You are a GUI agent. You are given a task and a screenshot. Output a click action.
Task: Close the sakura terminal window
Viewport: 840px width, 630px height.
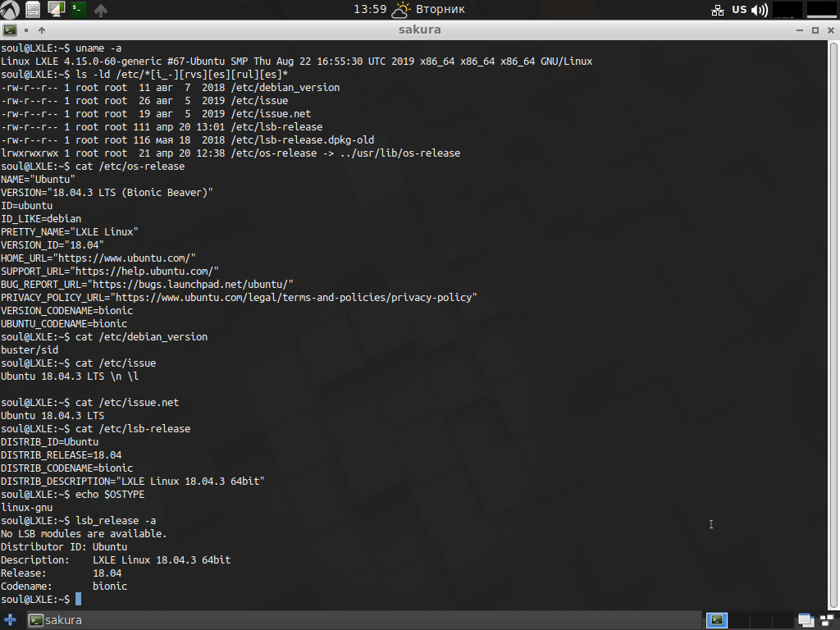tap(831, 30)
